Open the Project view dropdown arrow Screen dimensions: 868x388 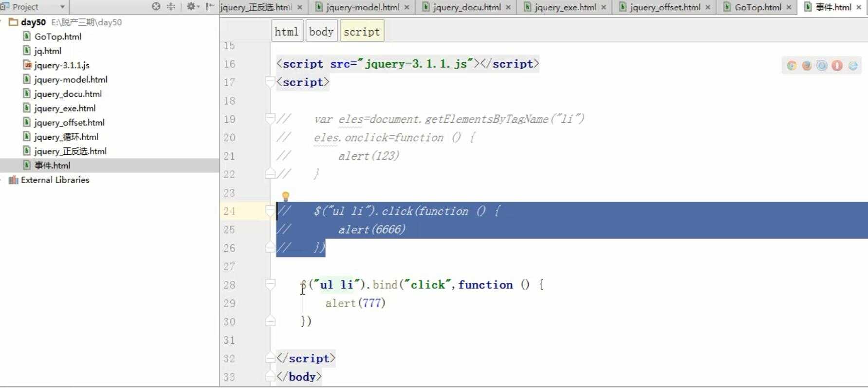[x=62, y=7]
